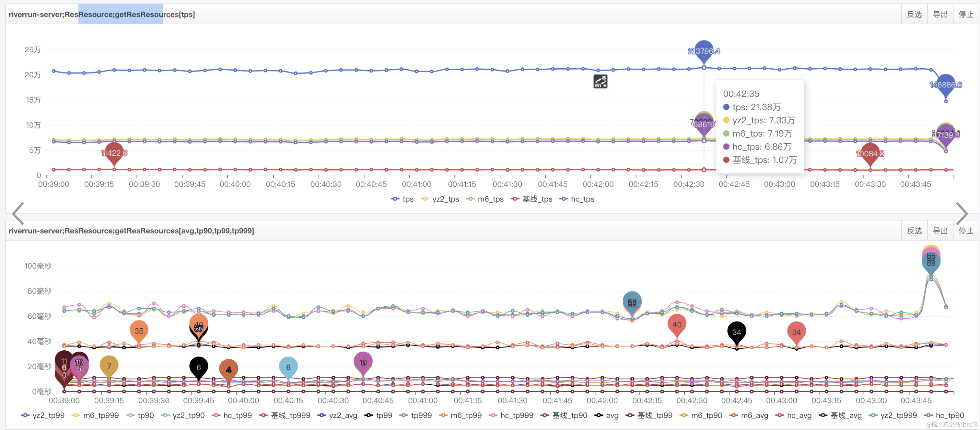
Task: Toggle the 基线_tps legend entry
Action: tap(531, 199)
